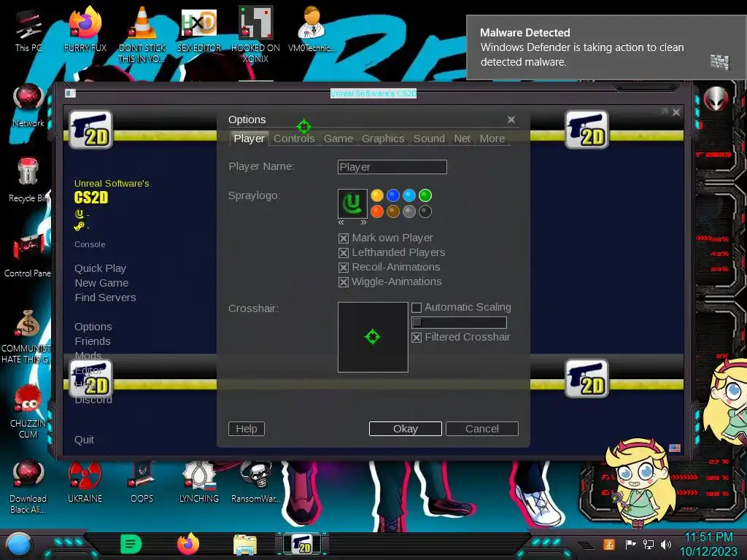The width and height of the screenshot is (747, 560).
Task: Confirm options with Okay button
Action: tap(406, 429)
